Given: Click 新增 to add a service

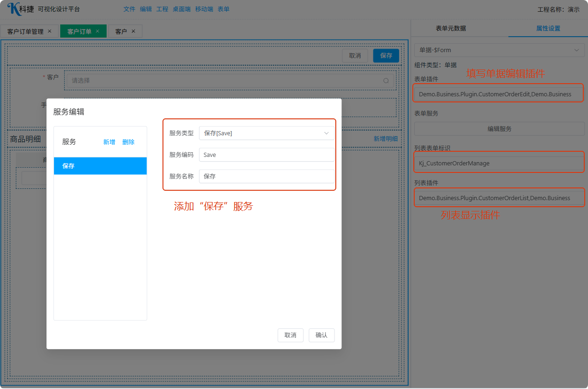Looking at the screenshot, I should tap(109, 142).
